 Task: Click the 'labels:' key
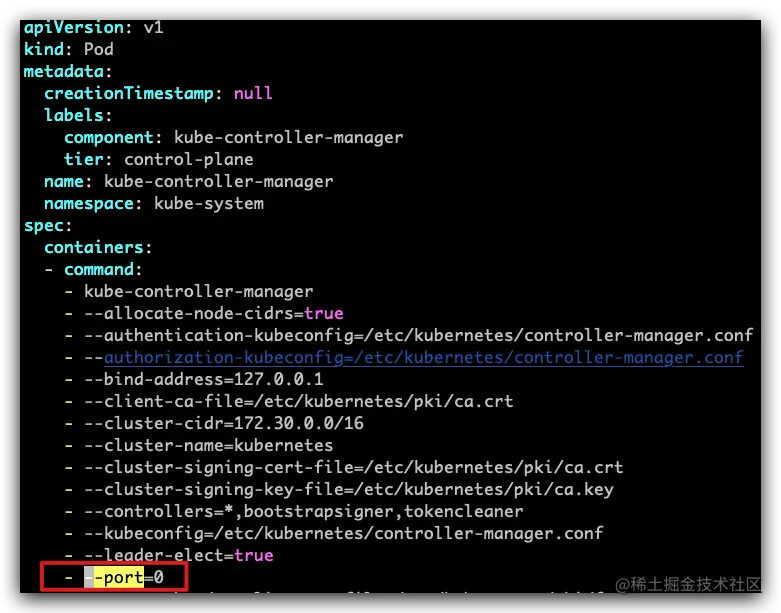(78, 116)
